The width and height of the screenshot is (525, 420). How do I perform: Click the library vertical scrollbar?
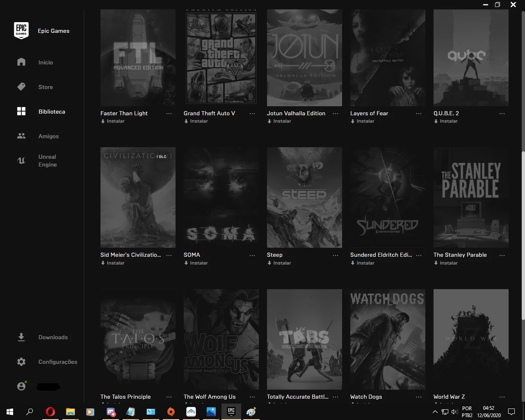click(523, 236)
